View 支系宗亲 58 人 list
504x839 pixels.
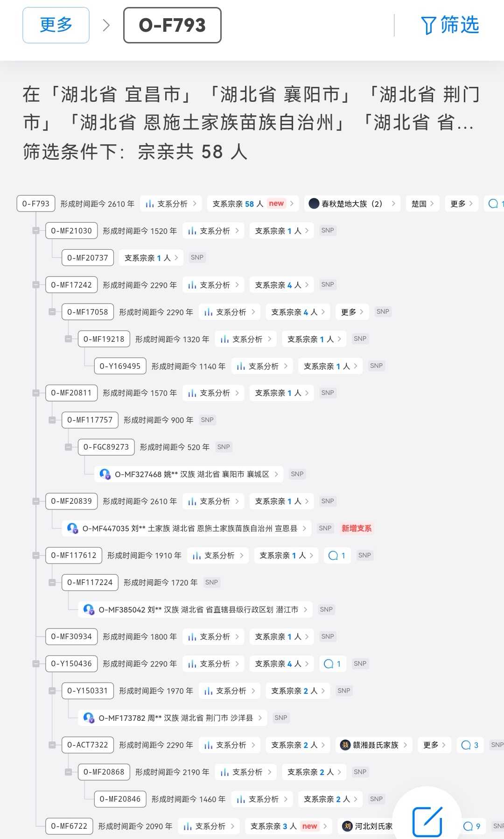point(252,204)
